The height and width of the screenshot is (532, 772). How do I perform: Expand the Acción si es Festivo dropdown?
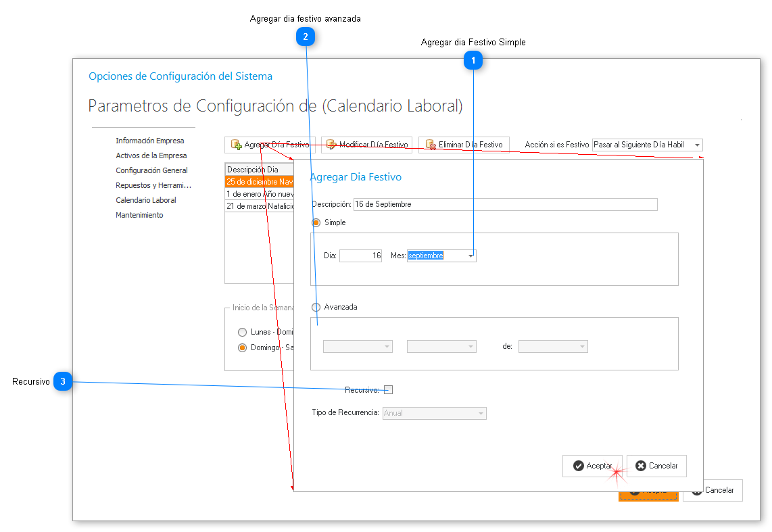tap(696, 145)
